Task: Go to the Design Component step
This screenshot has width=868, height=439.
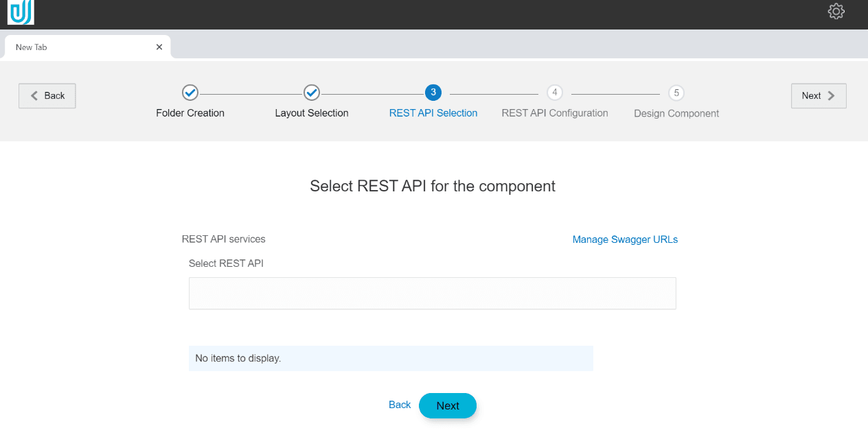Action: pyautogui.click(x=676, y=112)
